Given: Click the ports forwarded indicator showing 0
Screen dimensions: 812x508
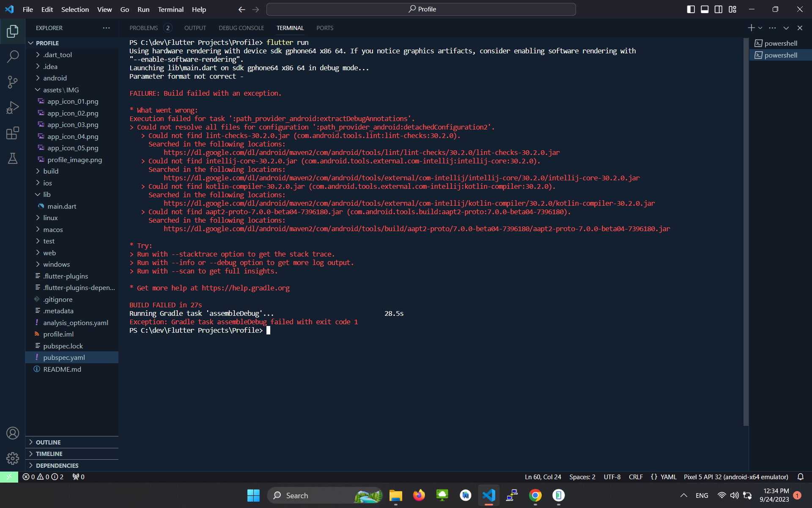Looking at the screenshot, I should coord(78,477).
